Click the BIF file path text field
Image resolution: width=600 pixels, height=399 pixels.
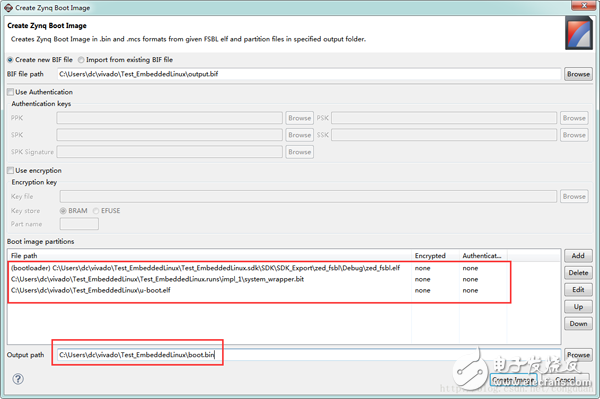(x=309, y=74)
